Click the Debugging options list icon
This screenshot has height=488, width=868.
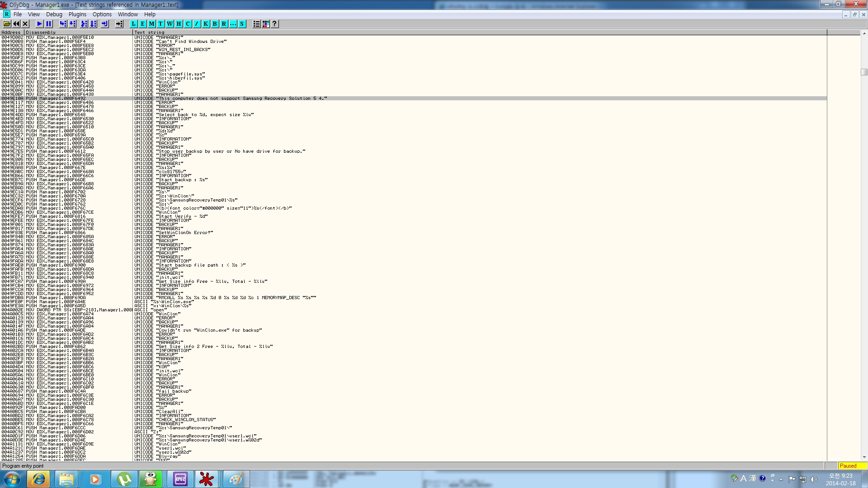(x=257, y=24)
